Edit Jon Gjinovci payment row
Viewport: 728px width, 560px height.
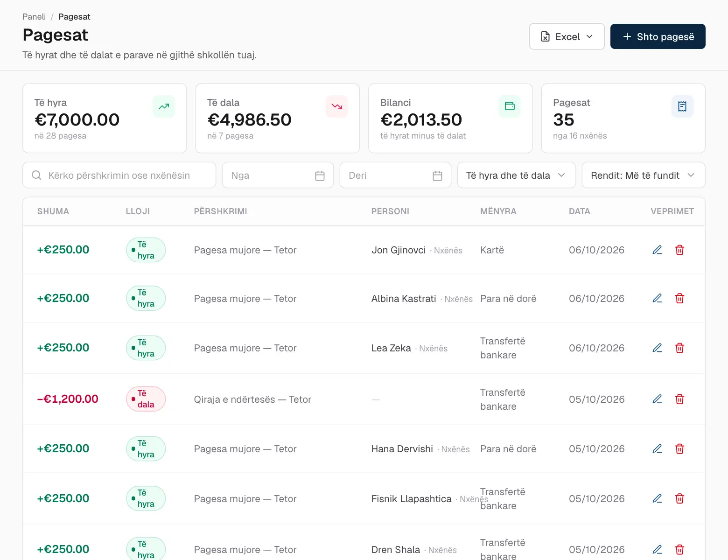657,250
